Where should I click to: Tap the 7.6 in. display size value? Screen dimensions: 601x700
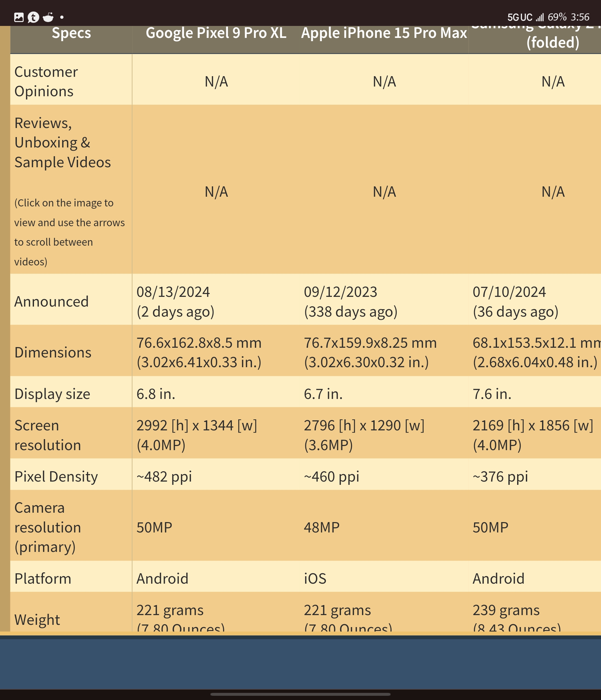click(x=492, y=394)
